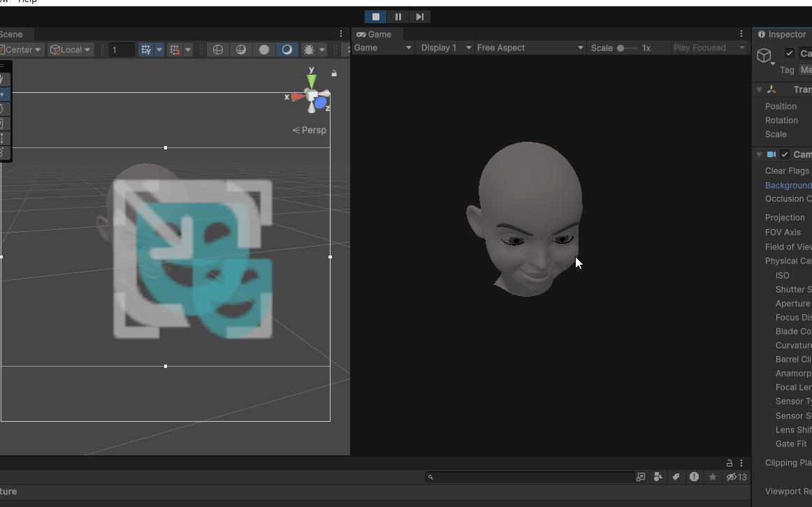Collapse the Camera component foldout
This screenshot has height=507, width=812.
(759, 154)
